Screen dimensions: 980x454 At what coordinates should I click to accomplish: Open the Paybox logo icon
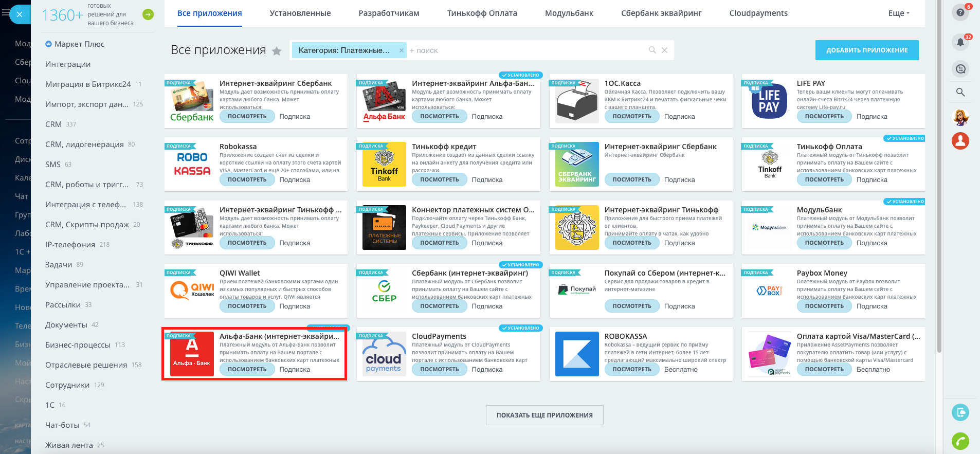[x=769, y=291]
